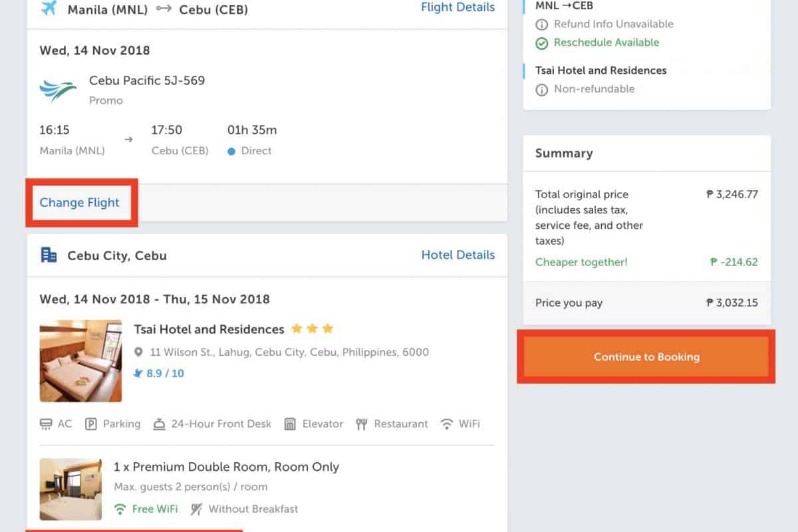Open the Tsai Hotel main photo thumbnail

pyautogui.click(x=80, y=360)
